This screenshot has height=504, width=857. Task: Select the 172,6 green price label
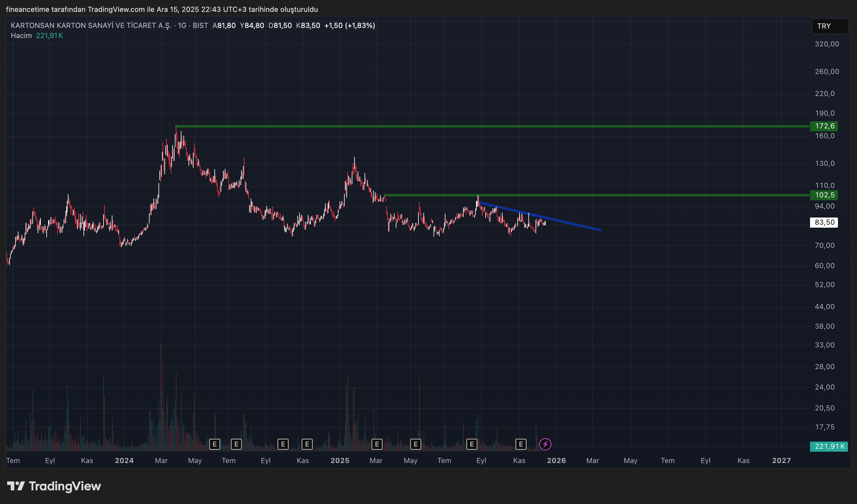click(x=824, y=126)
